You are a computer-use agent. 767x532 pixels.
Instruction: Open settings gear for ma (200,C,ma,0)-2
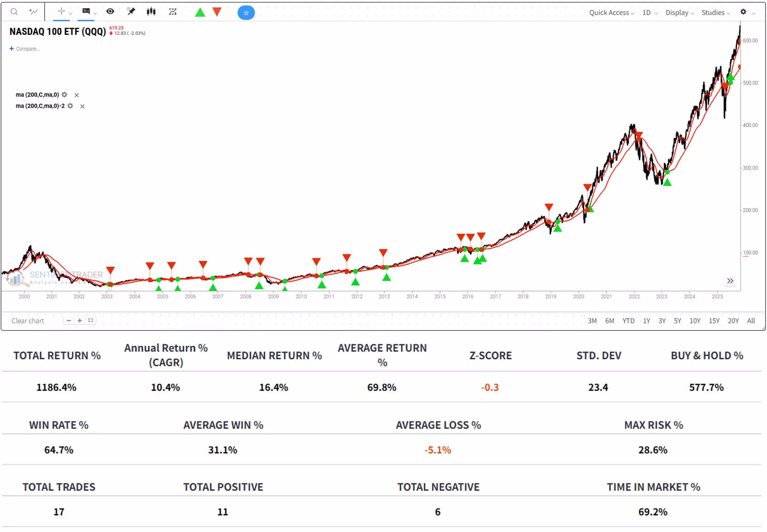(x=70, y=106)
